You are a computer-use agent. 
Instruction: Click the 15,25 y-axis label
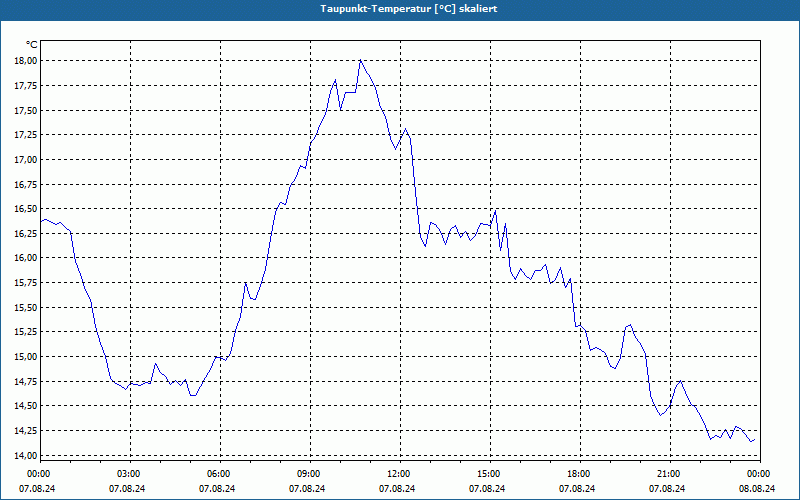27,332
